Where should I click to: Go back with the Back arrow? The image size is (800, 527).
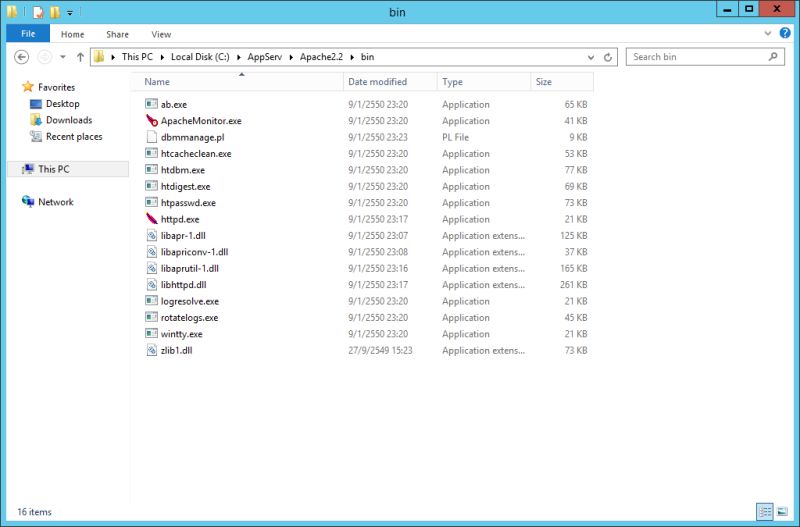21,57
